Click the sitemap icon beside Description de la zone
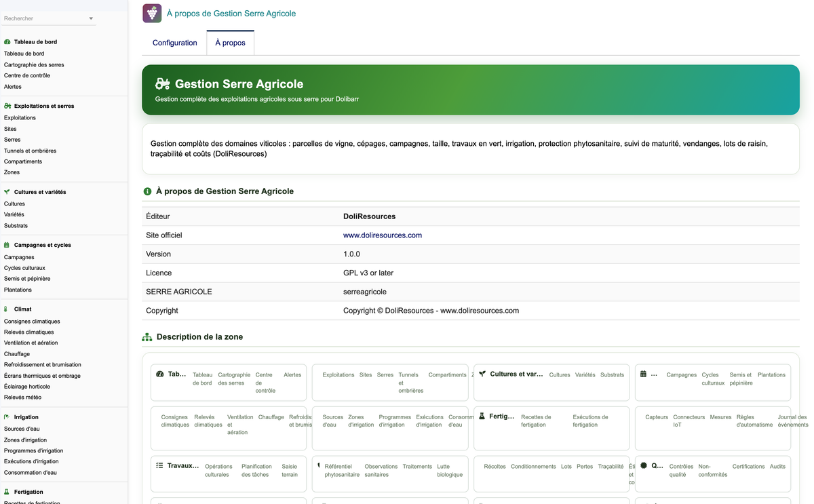This screenshot has width=814, height=504. click(147, 337)
